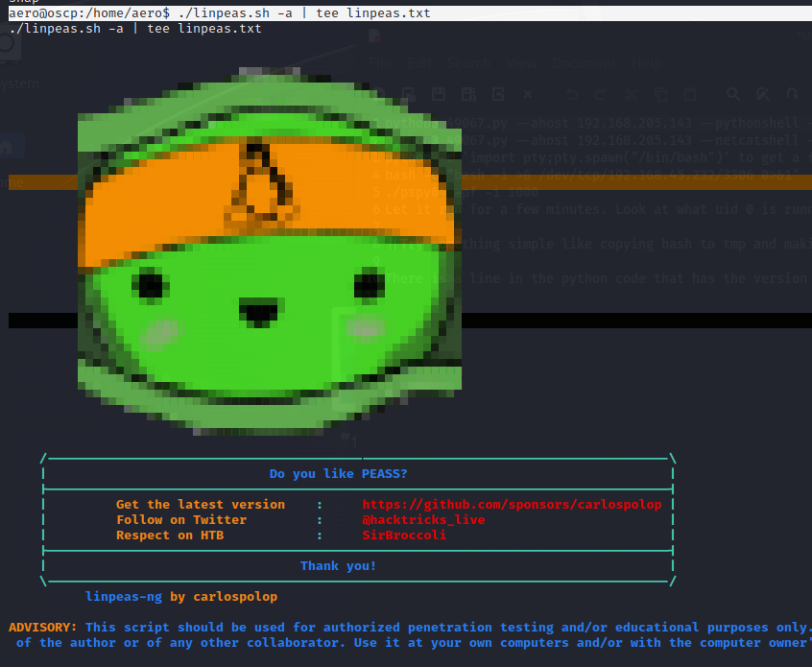This screenshot has height=667, width=812.
Task: Click the 'Do you like PEASS?' banner heading
Action: 338,474
